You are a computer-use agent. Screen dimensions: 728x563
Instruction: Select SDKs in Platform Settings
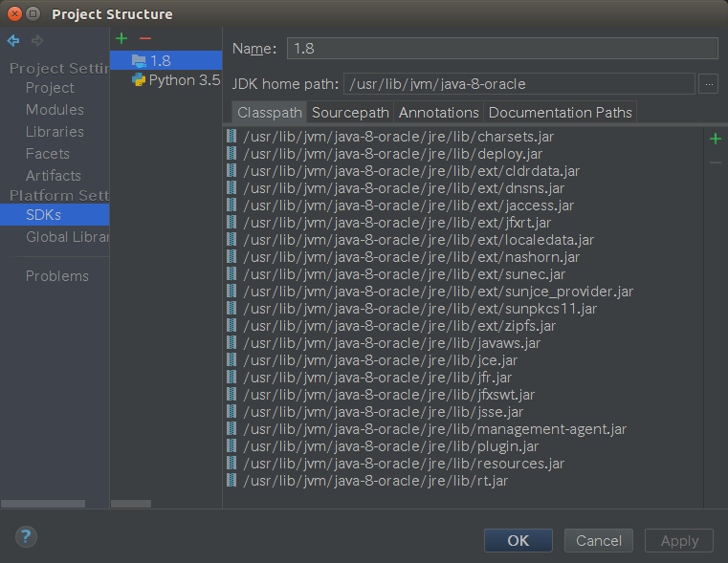55,215
